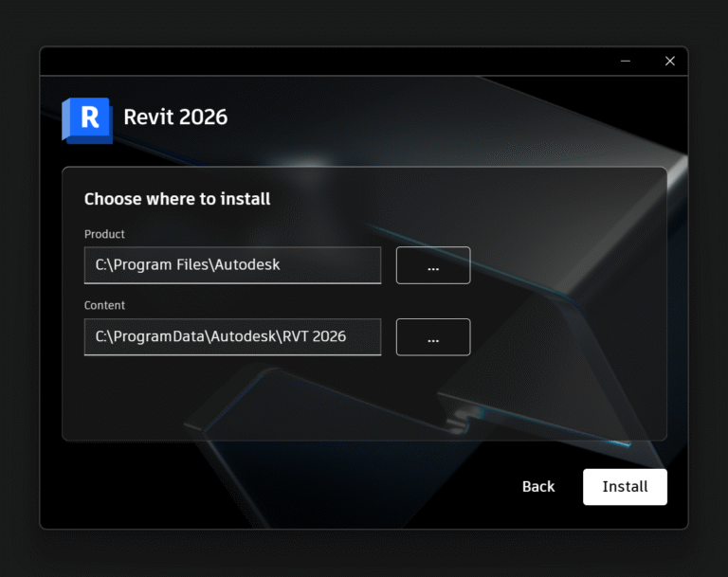Image resolution: width=728 pixels, height=577 pixels.
Task: Click the Revit 2026 title text
Action: click(x=175, y=117)
